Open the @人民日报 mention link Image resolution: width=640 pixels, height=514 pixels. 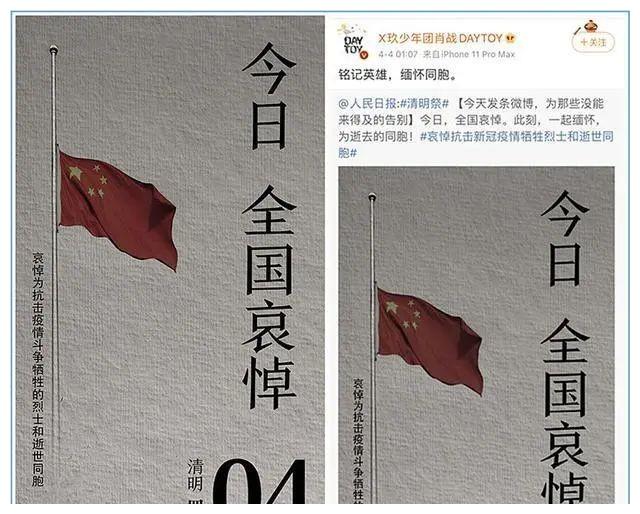[x=367, y=103]
